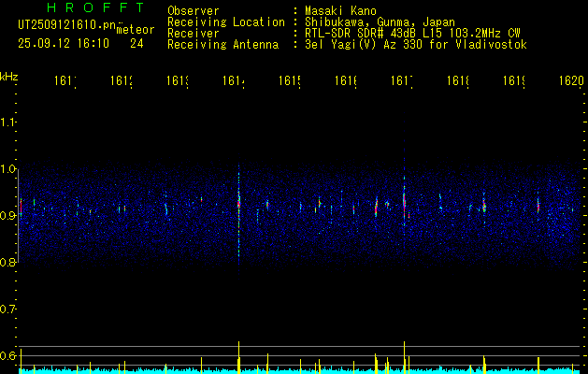Click the 1.1 frequency axis label
Viewport: 588px width, 374px height.
pos(7,122)
